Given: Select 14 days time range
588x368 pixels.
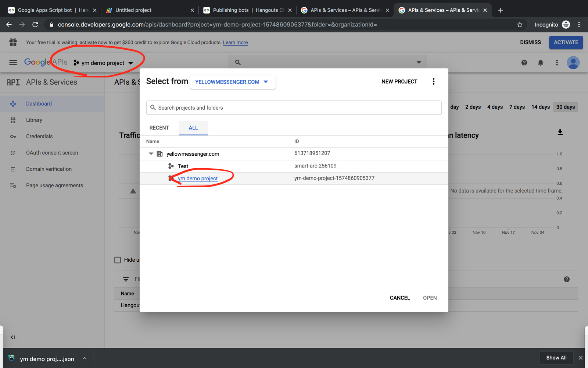Looking at the screenshot, I should click(541, 107).
